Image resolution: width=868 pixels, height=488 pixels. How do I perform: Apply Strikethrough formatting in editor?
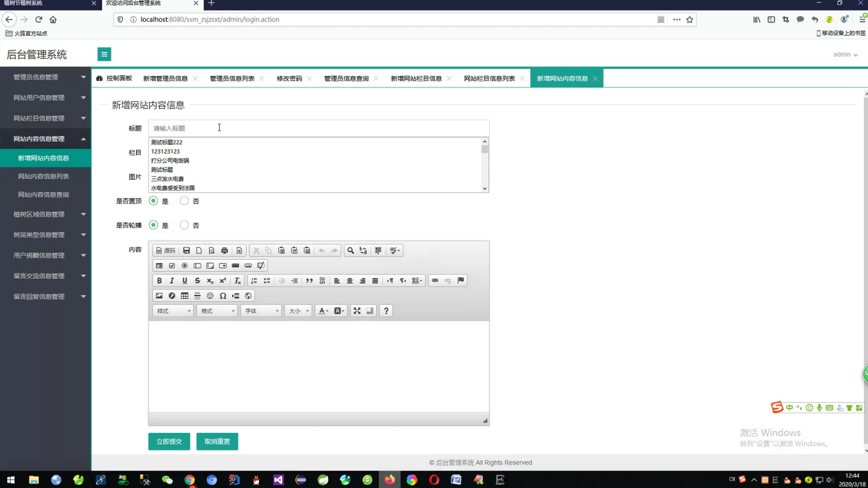pyautogui.click(x=197, y=281)
